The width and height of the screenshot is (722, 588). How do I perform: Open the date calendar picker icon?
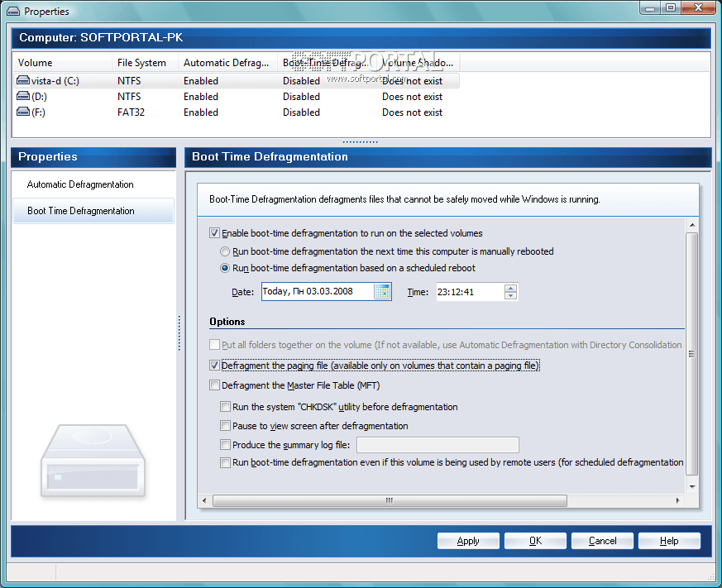(382, 291)
